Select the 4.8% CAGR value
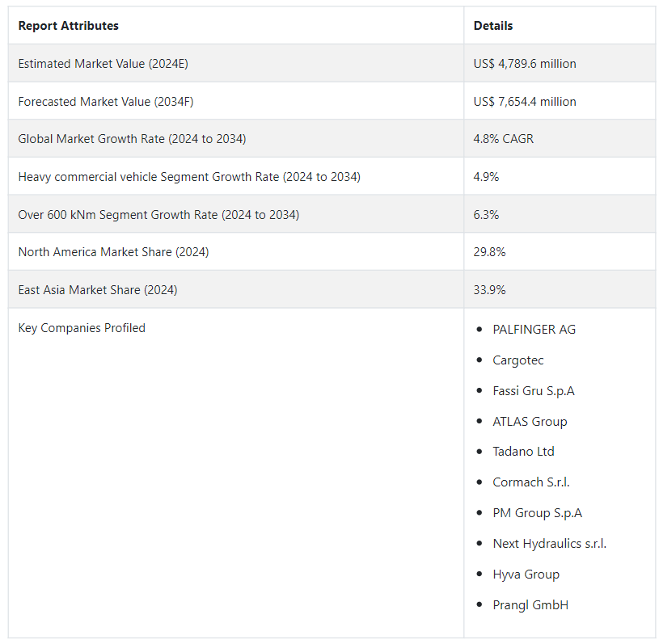Screen dimensions: 659x644 pyautogui.click(x=504, y=139)
